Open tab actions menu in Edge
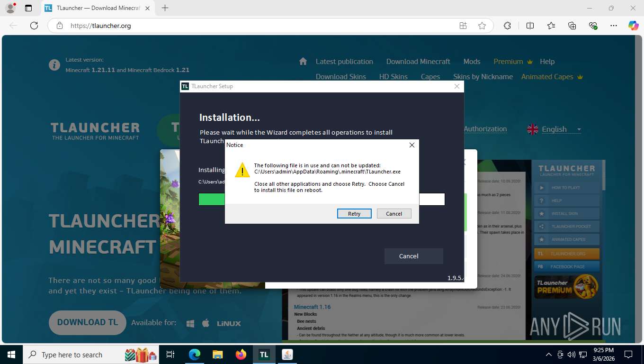644x364 pixels. [x=28, y=8]
